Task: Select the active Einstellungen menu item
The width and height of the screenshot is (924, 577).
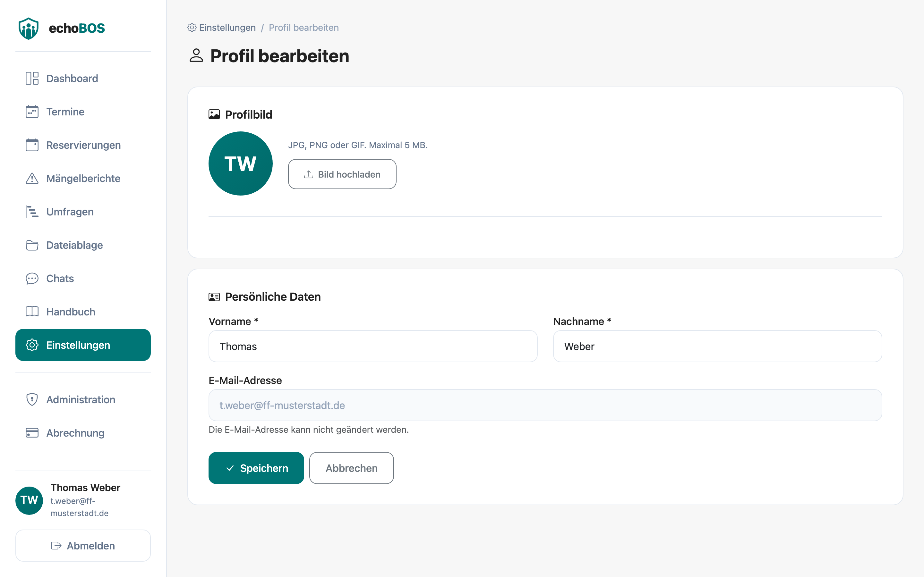Action: point(83,345)
